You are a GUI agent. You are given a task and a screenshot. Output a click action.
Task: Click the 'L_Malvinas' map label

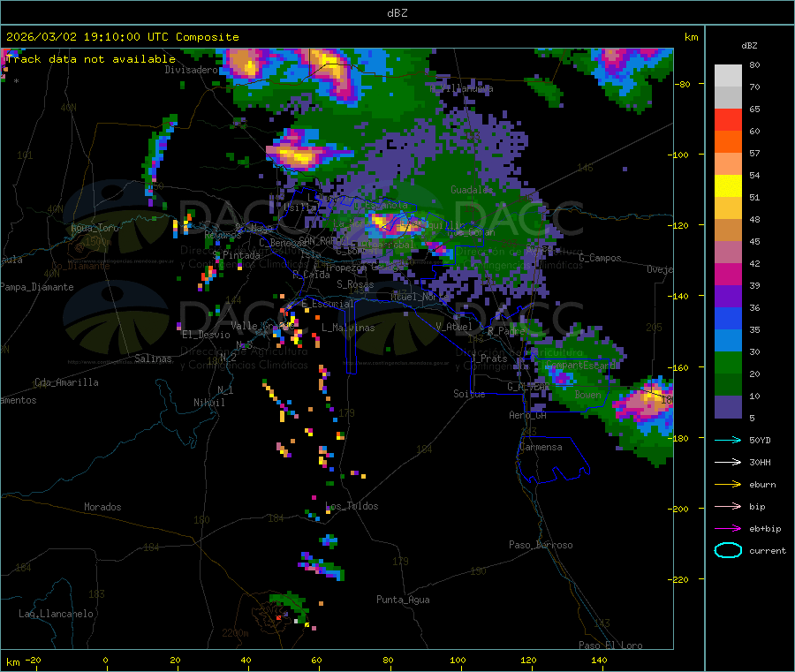pos(348,328)
